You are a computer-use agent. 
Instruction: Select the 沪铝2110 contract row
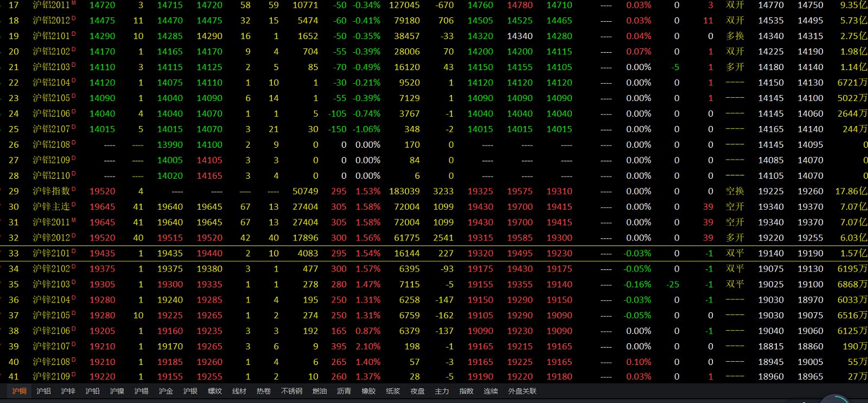[52, 176]
